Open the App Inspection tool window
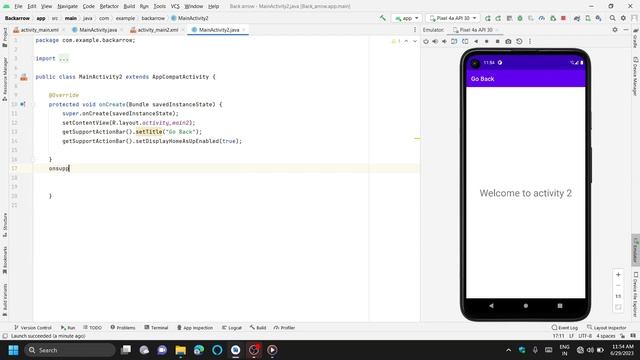 [195, 328]
